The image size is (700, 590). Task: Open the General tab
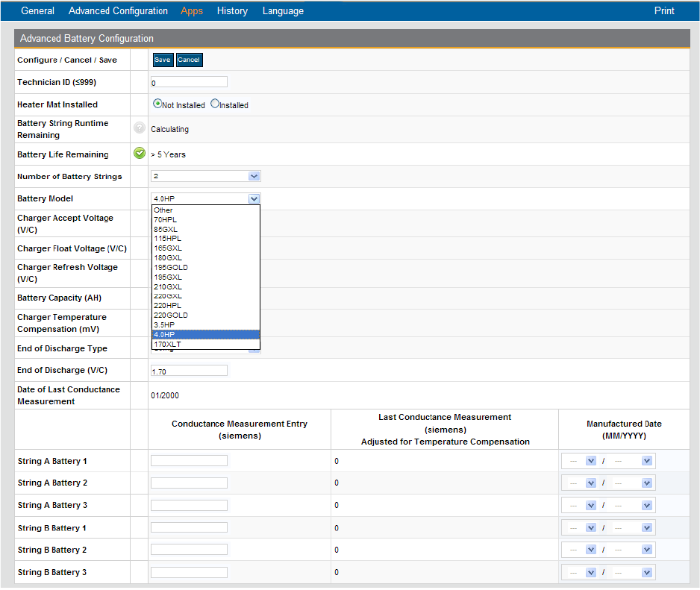pos(37,10)
